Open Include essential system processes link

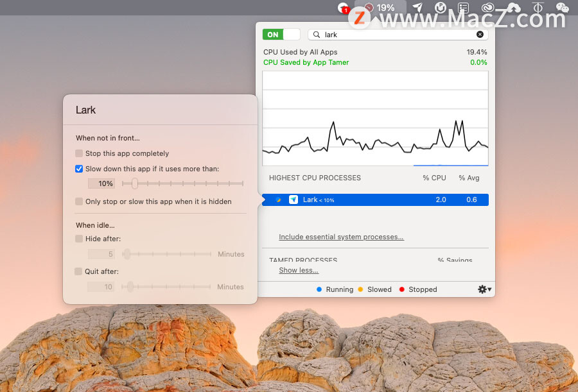coord(342,237)
